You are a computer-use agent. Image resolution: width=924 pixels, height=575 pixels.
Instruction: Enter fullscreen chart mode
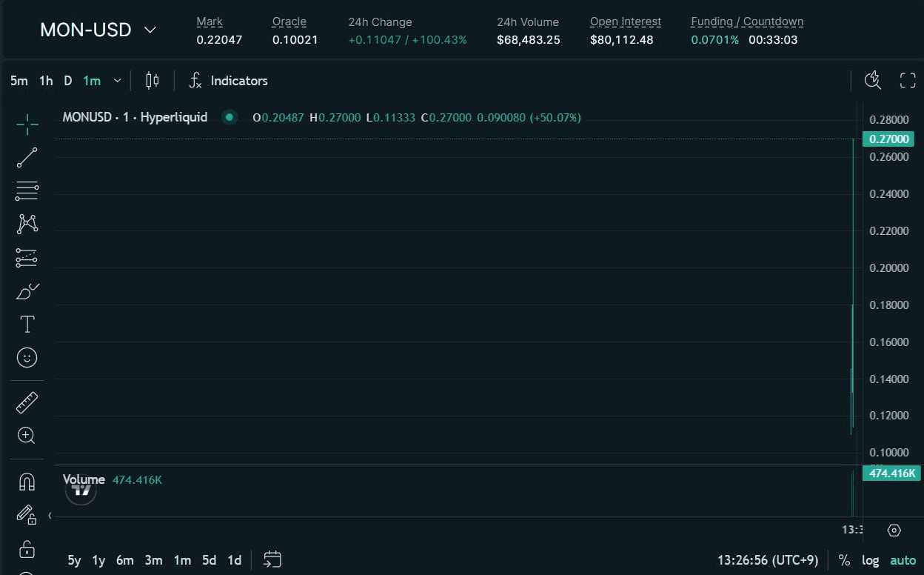(x=908, y=81)
